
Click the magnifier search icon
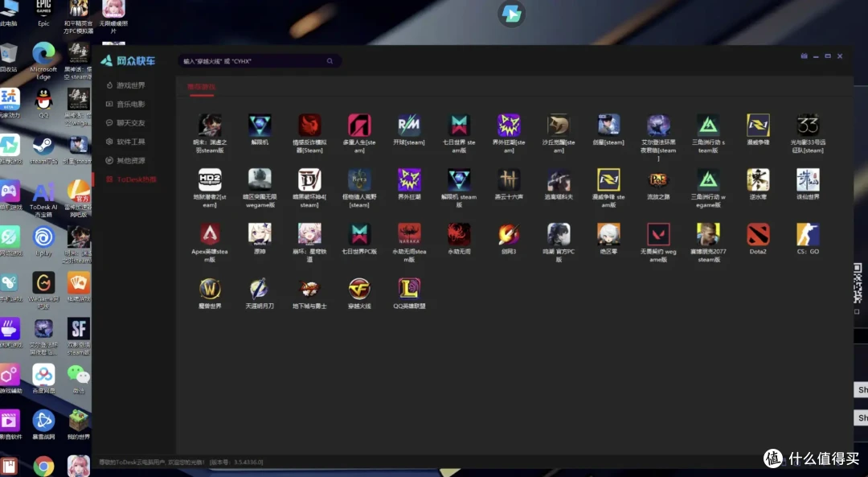coord(330,61)
